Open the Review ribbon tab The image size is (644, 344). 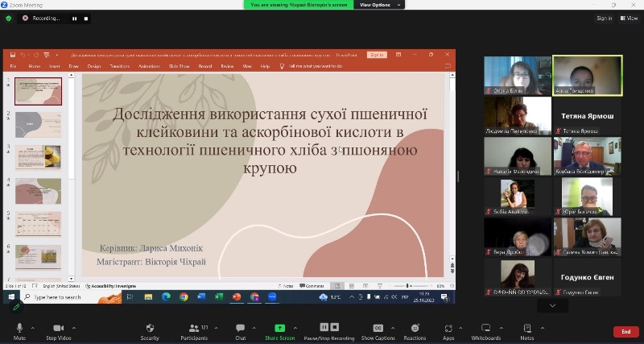(x=227, y=66)
